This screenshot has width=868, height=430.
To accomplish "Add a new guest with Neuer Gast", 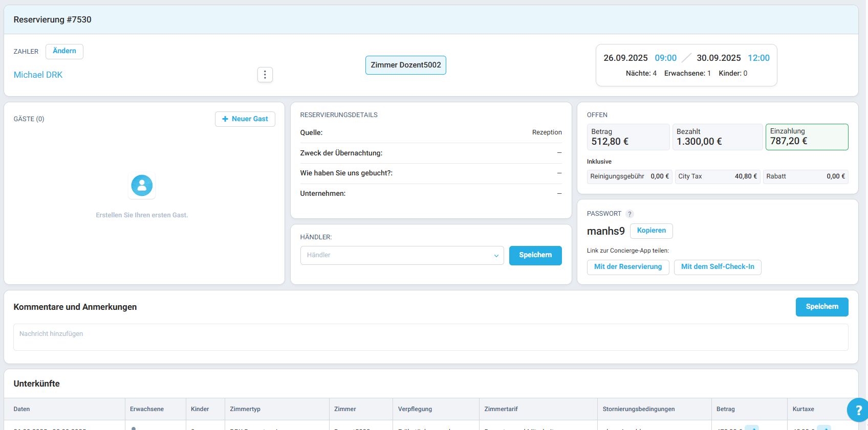I will coord(245,119).
